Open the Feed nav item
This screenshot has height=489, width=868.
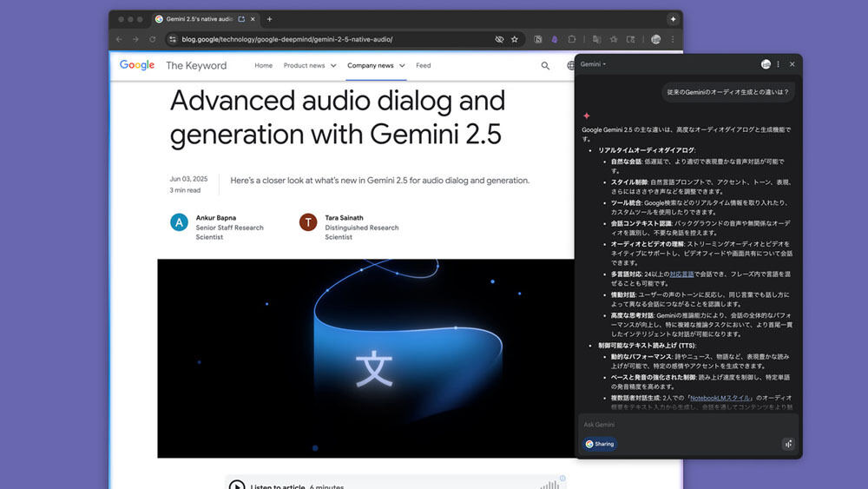[424, 65]
